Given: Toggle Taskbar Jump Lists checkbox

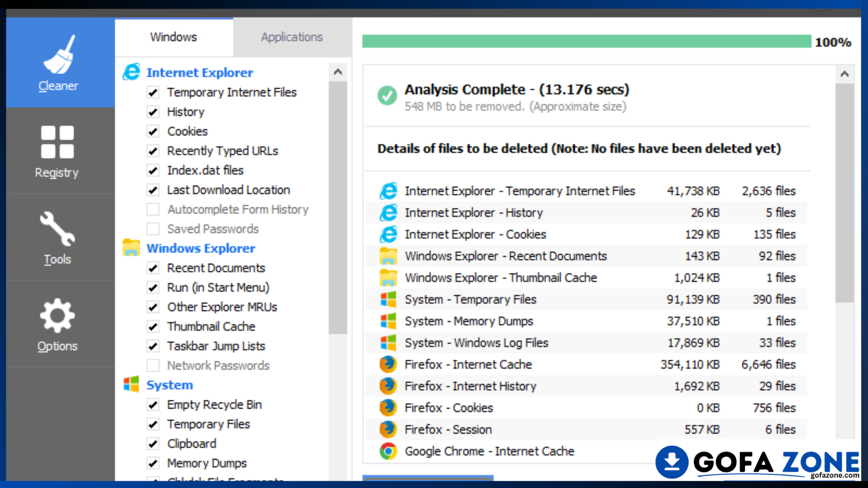Looking at the screenshot, I should click(153, 346).
